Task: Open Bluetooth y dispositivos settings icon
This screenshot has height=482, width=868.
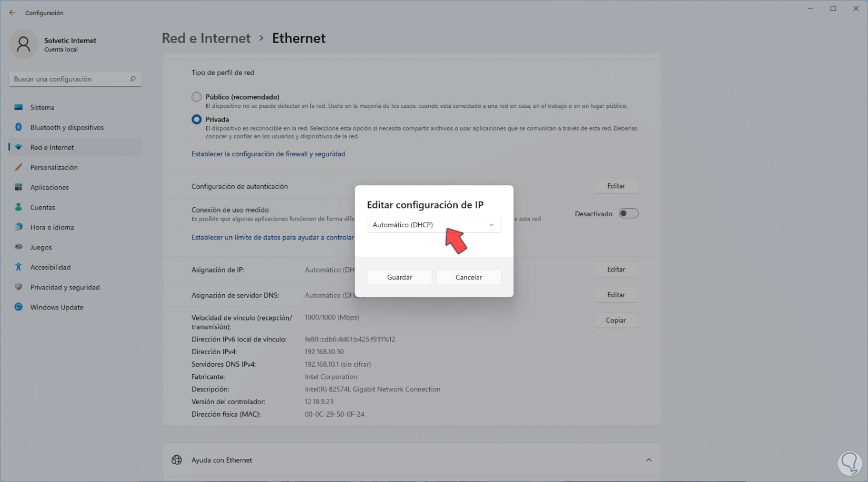Action: pyautogui.click(x=18, y=127)
